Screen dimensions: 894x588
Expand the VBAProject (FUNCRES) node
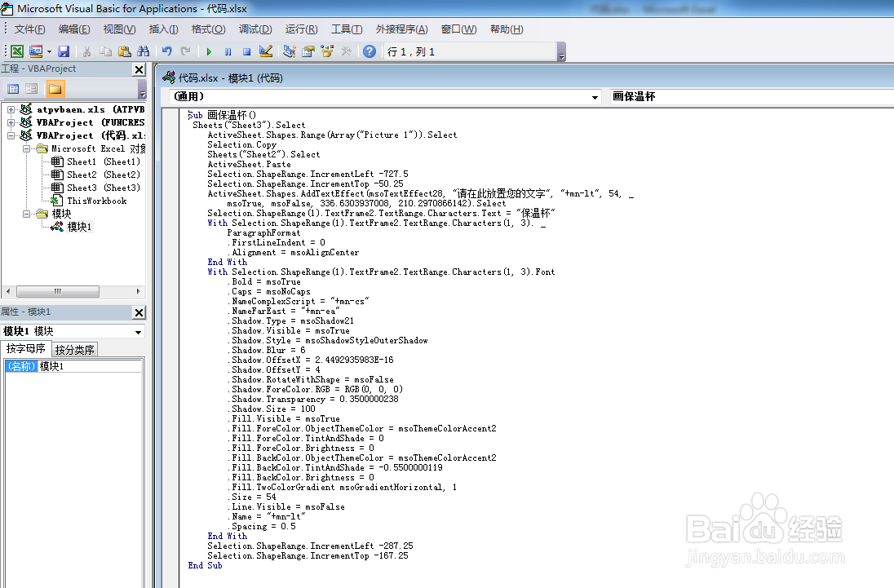click(11, 122)
